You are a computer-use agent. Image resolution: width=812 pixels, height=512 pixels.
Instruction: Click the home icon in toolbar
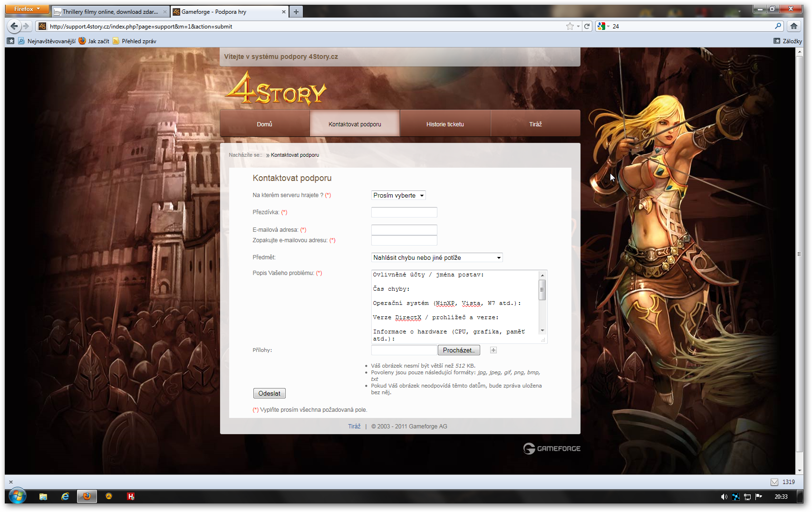793,26
